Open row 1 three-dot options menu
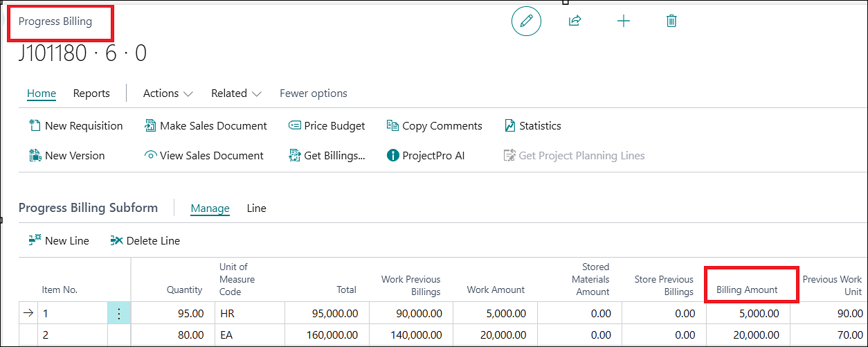The image size is (868, 347). [x=118, y=314]
